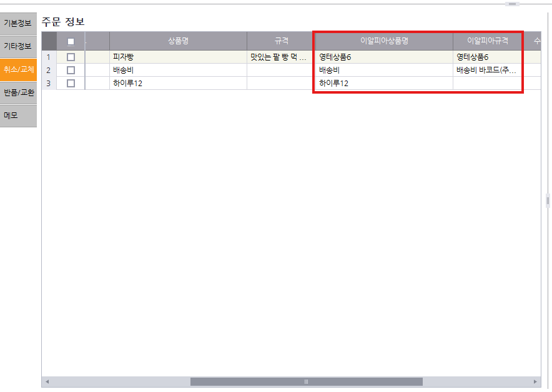Enable the checkbox for row 3
This screenshot has height=392, width=552.
[x=71, y=83]
